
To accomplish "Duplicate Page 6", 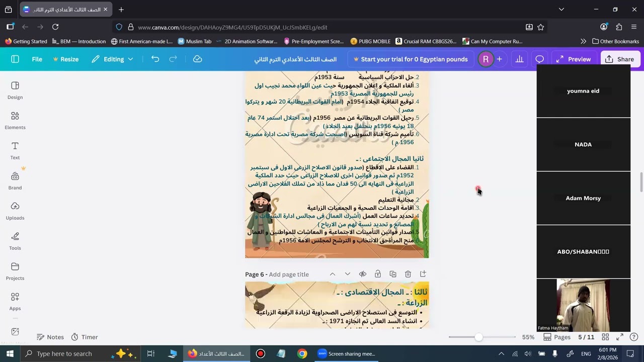I will [393, 274].
